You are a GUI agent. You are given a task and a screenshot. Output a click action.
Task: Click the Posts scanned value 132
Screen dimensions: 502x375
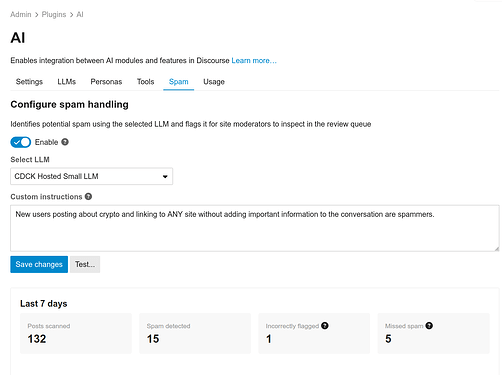37,339
